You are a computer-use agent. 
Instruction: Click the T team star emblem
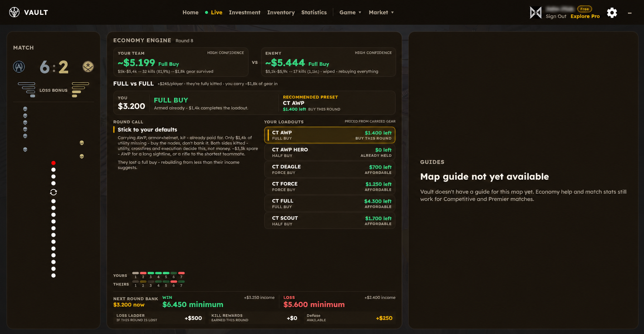pos(88,67)
